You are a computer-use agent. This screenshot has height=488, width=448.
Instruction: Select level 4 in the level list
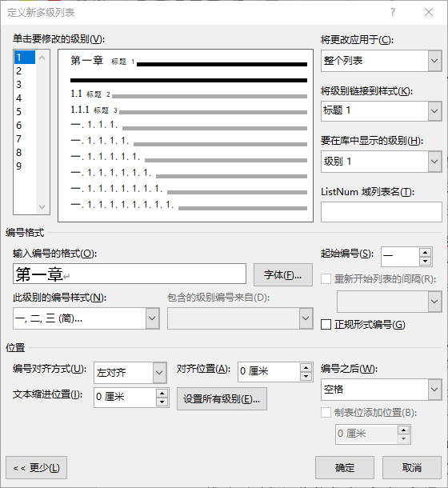pos(25,98)
